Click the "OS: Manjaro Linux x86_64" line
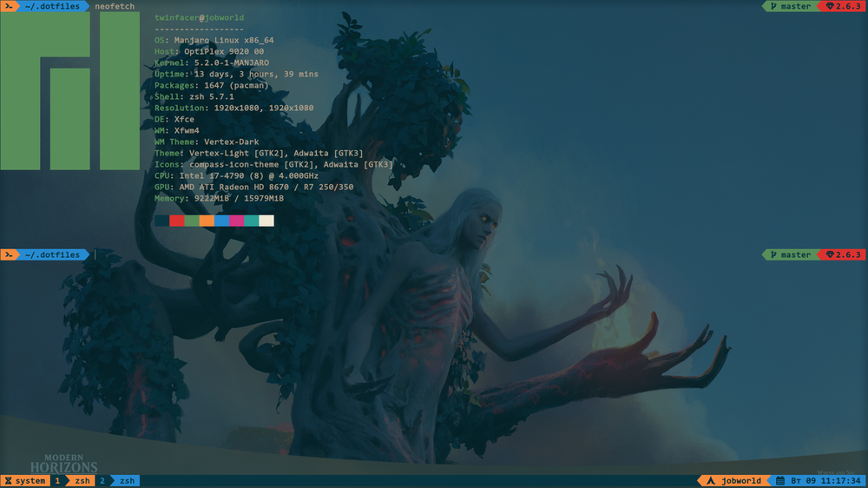The image size is (868, 488). point(214,41)
